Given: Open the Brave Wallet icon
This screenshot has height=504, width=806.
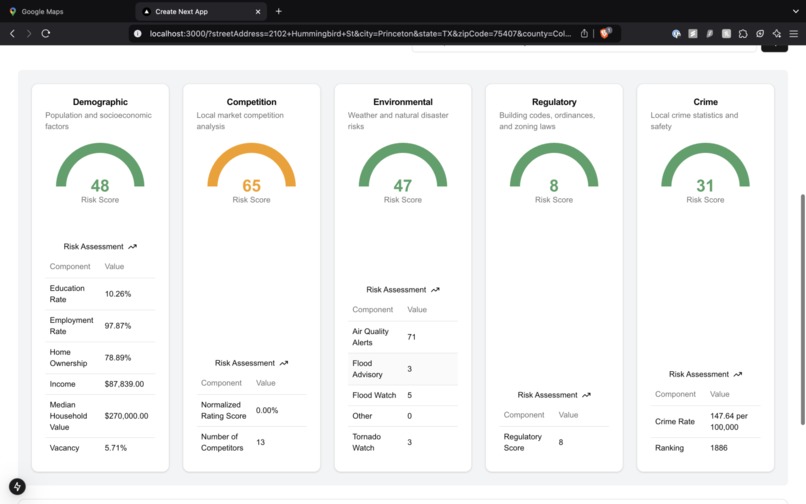Looking at the screenshot, I should coord(760,33).
